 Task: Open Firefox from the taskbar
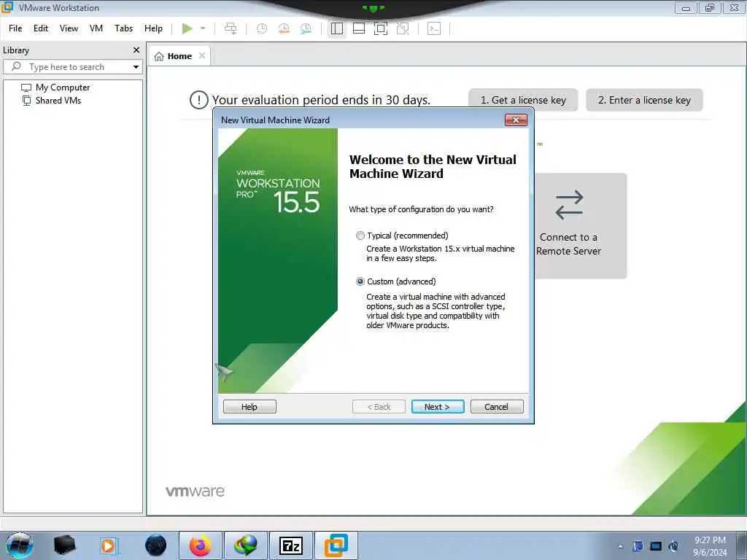point(200,545)
